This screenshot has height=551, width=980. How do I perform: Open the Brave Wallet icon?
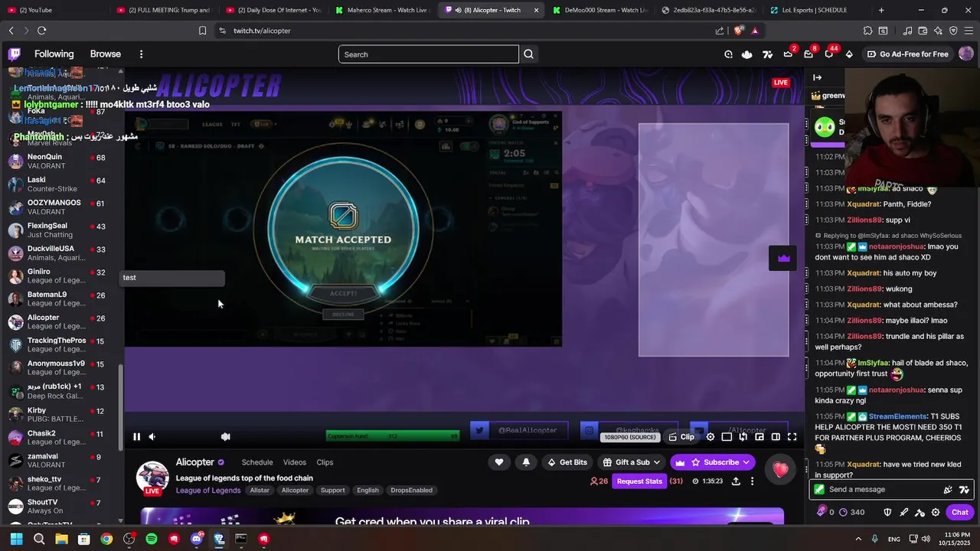[923, 31]
